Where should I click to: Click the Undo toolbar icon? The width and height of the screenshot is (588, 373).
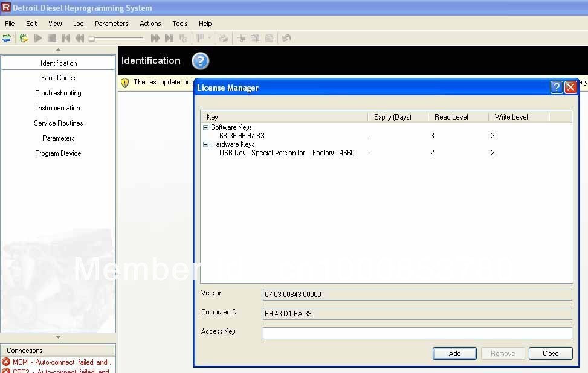click(x=286, y=38)
